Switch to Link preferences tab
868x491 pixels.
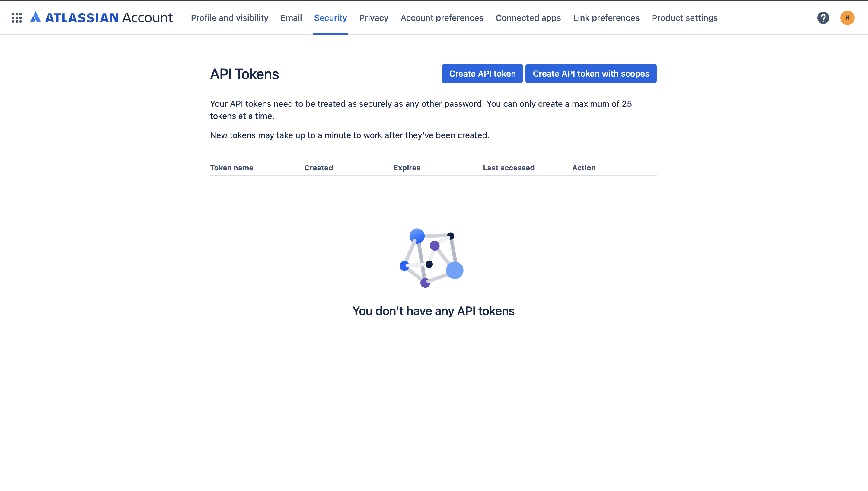(606, 18)
